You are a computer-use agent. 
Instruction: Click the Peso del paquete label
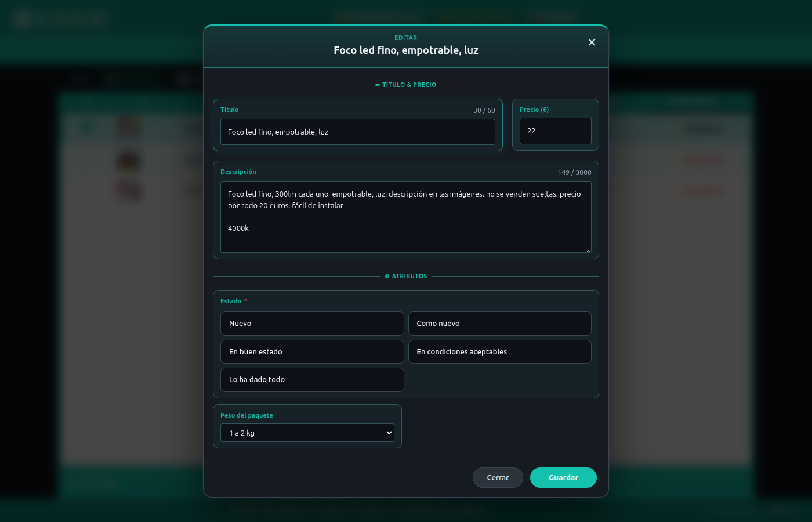point(246,415)
